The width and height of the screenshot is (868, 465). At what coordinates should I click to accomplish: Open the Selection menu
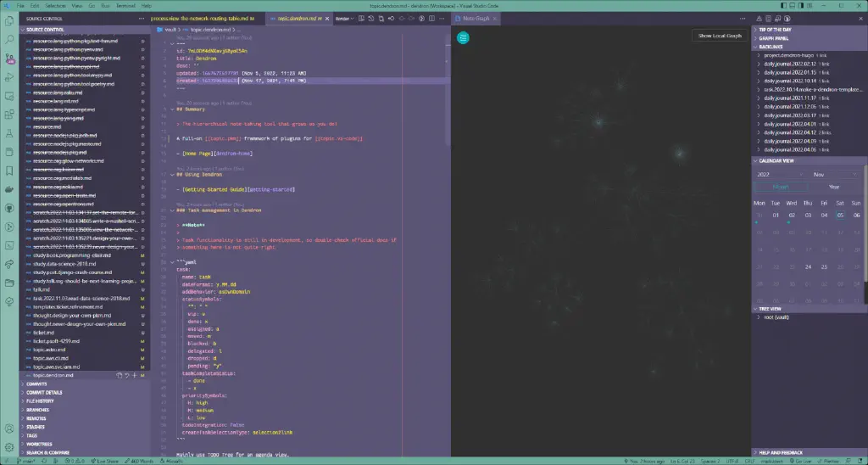[55, 6]
